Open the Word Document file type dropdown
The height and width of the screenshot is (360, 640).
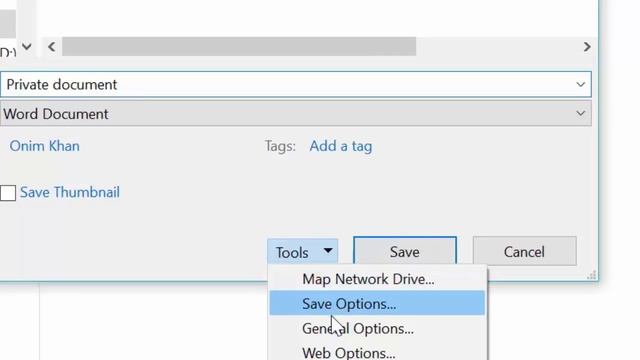pos(296,113)
